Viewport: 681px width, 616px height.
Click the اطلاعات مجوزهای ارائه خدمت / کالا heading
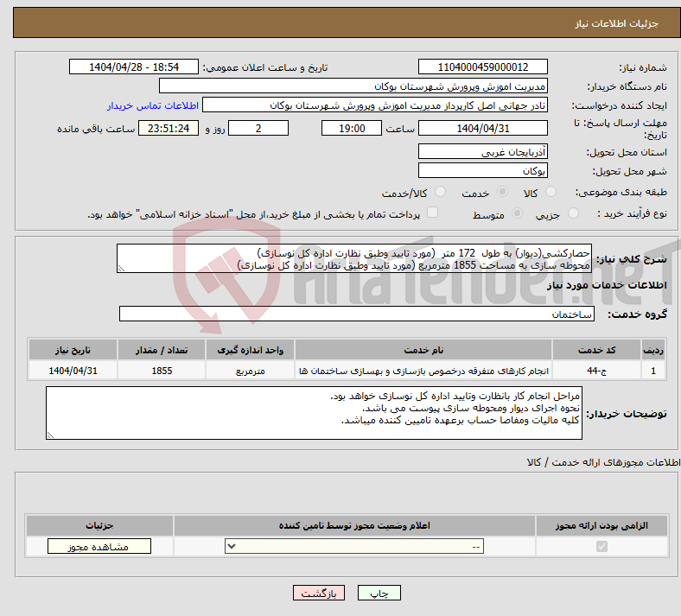603,462
